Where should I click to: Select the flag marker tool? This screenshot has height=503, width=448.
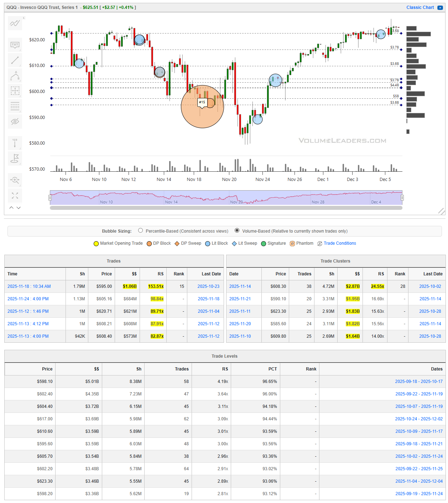[x=15, y=158]
